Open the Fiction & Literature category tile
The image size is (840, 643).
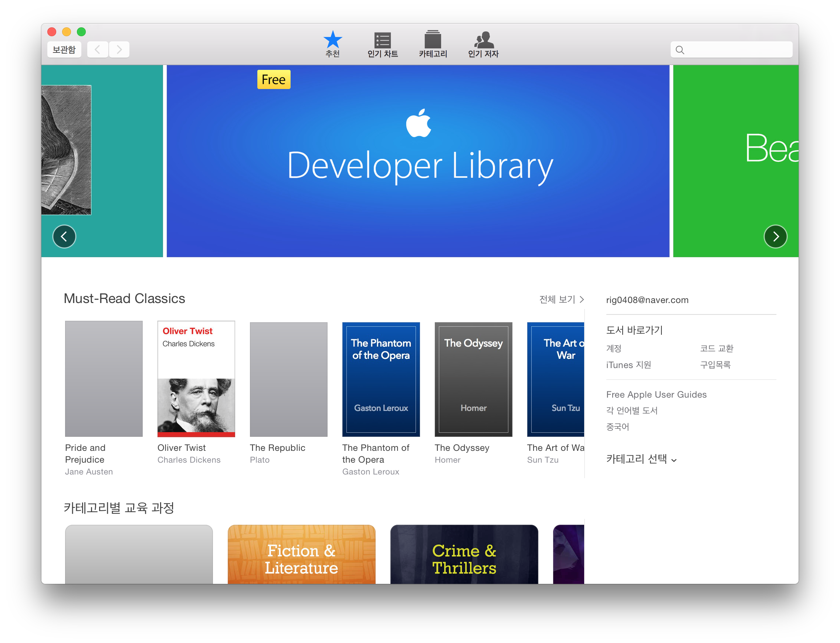click(x=301, y=555)
